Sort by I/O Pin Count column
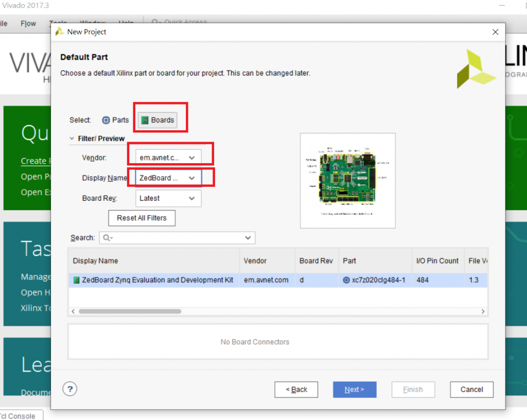The image size is (527, 420). tap(438, 261)
